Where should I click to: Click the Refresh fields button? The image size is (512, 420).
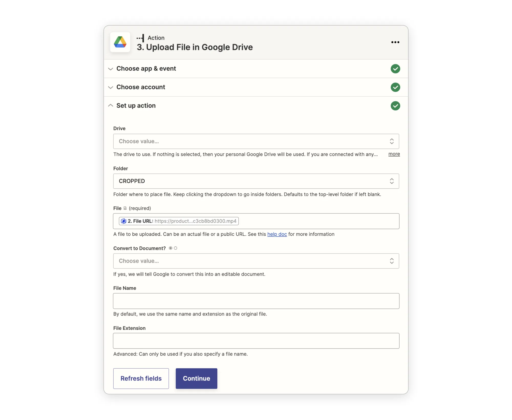141,379
